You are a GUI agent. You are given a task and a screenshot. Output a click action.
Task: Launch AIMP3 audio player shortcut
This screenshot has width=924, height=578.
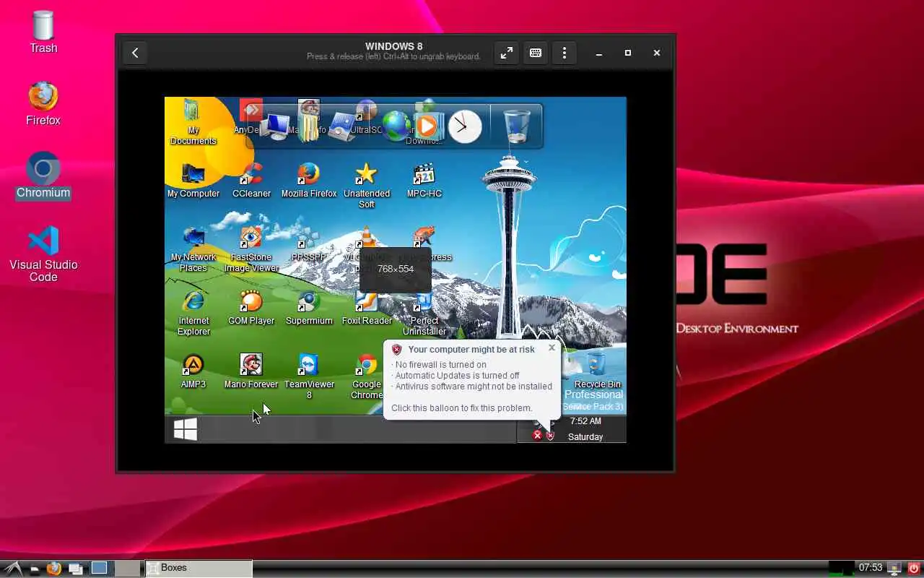tap(193, 371)
